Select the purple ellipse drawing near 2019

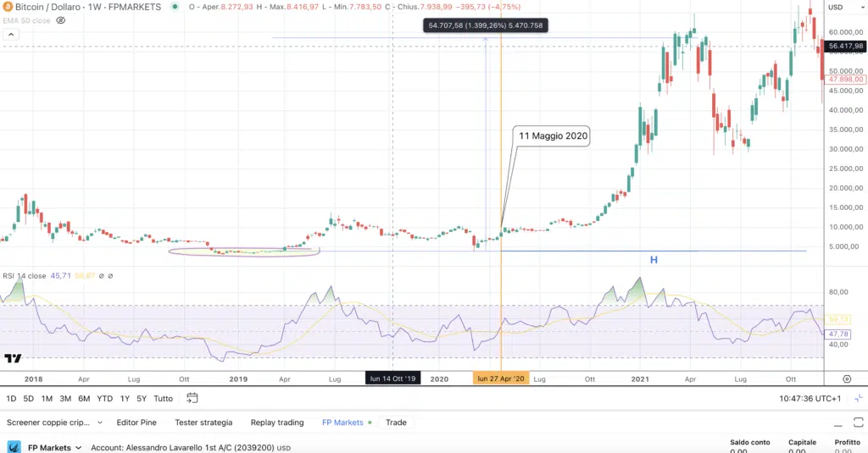pos(244,251)
